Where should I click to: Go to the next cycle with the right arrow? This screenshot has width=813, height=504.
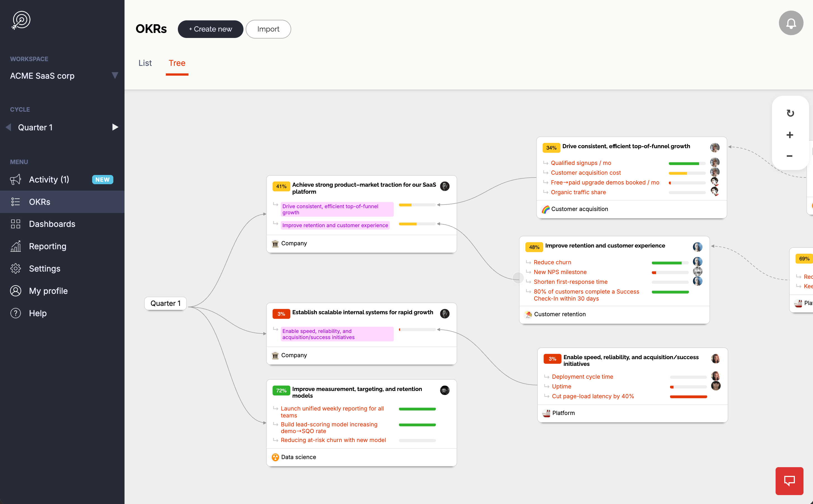[x=115, y=127]
